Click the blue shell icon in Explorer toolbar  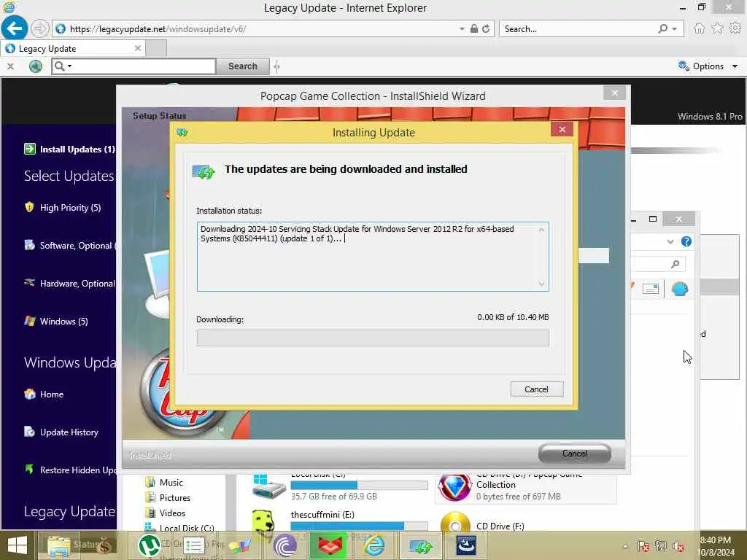click(x=680, y=289)
